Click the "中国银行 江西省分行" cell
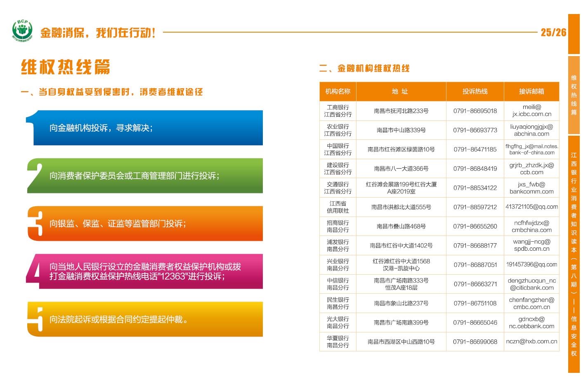 tap(338, 149)
